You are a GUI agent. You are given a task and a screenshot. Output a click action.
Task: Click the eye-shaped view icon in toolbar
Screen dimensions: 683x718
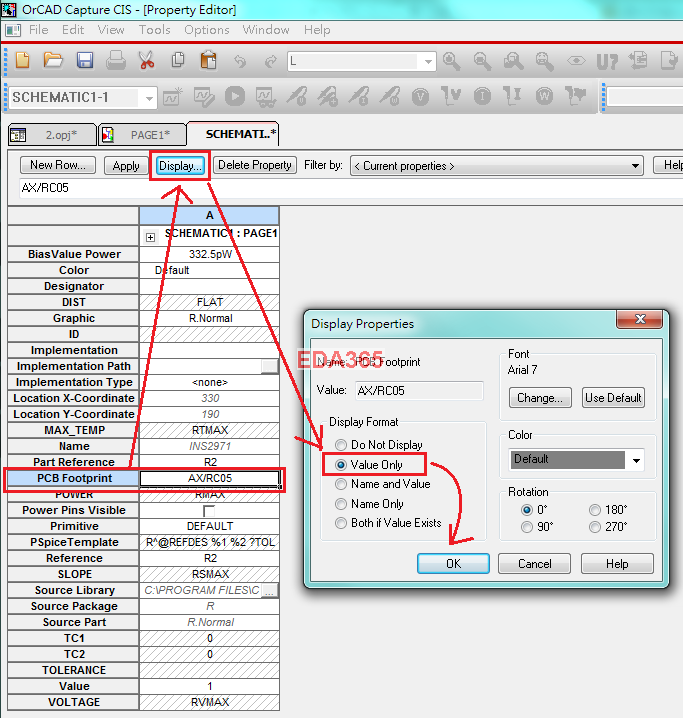pyautogui.click(x=576, y=60)
